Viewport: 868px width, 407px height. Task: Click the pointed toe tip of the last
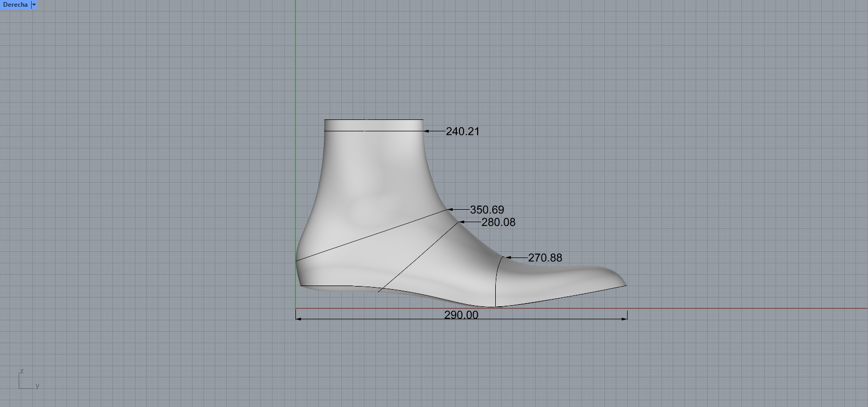tap(625, 284)
